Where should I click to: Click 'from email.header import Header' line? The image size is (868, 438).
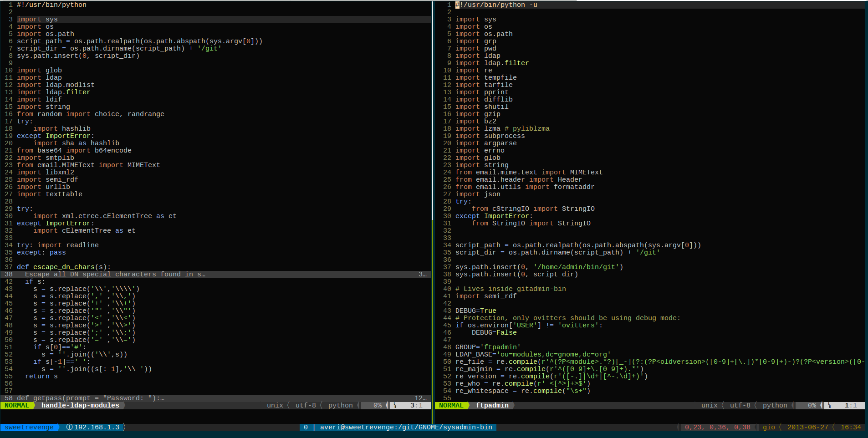[519, 179]
